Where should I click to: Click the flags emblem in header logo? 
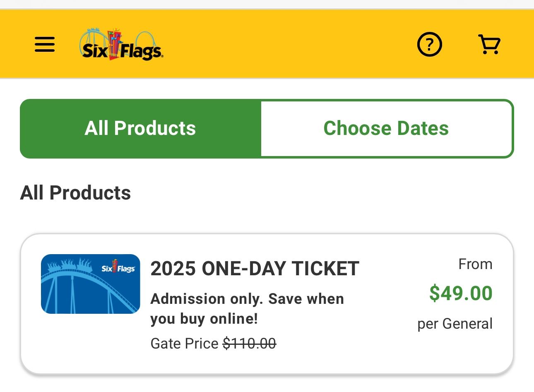tap(114, 43)
